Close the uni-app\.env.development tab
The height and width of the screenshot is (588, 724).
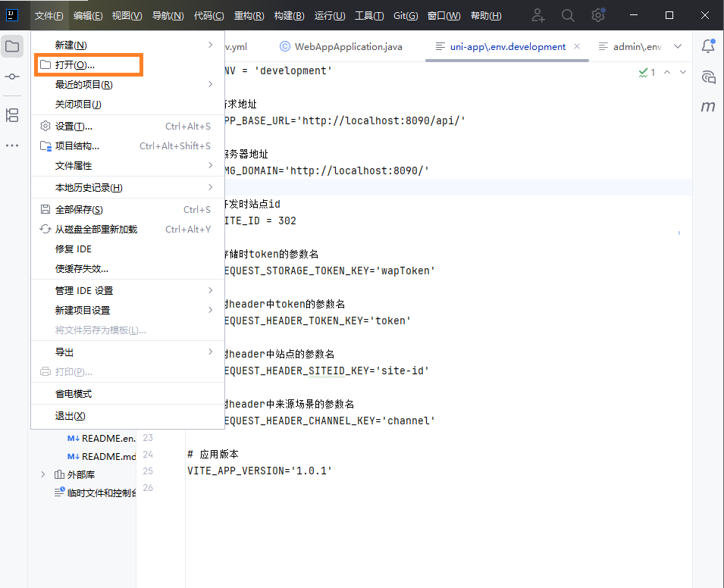578,46
